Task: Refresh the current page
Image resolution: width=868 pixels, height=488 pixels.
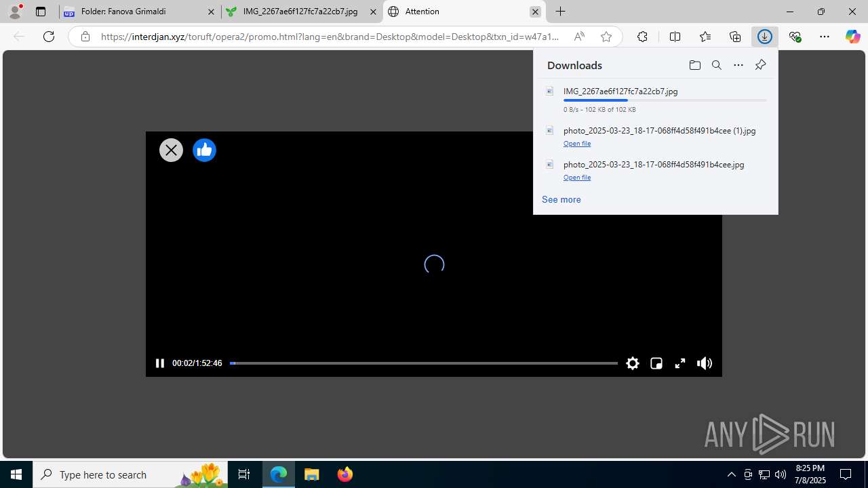Action: click(x=49, y=37)
